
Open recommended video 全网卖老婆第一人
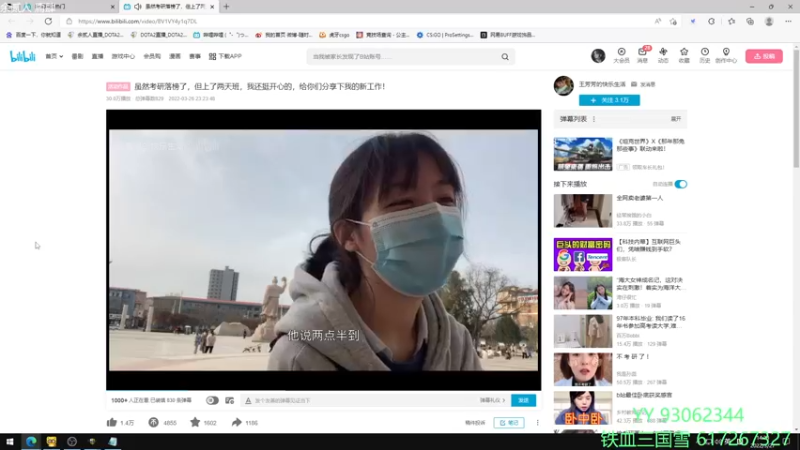[x=640, y=198]
